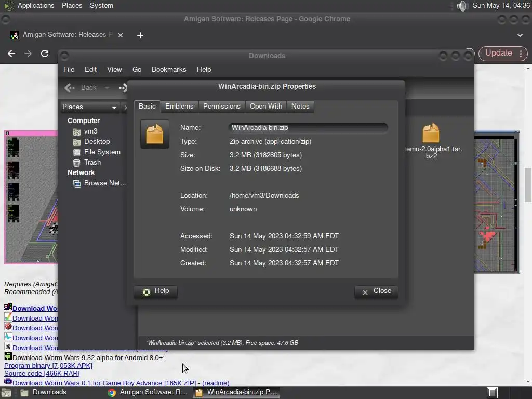The height and width of the screenshot is (399, 532).
Task: Click the Help button in Properties
Action: point(156,291)
